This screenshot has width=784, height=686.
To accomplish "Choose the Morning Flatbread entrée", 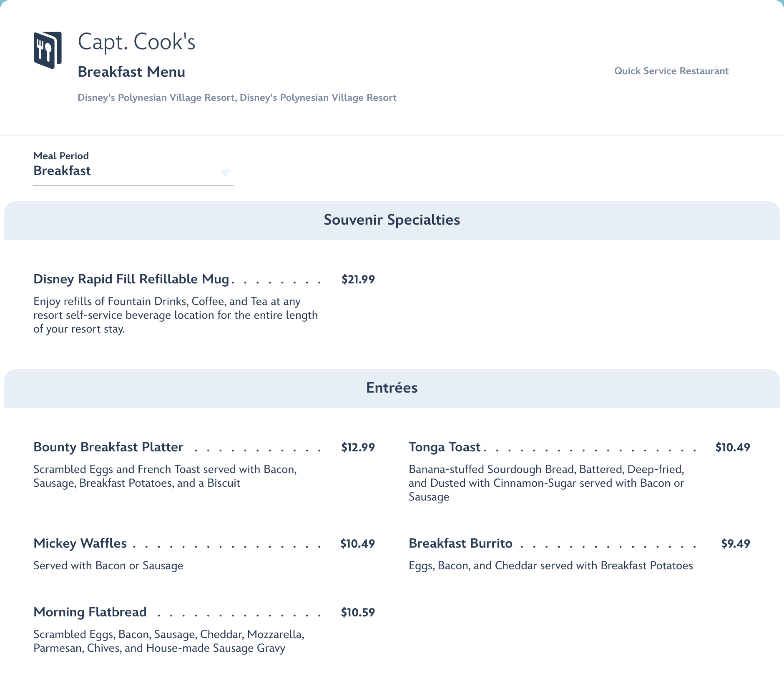I will pyautogui.click(x=90, y=612).
